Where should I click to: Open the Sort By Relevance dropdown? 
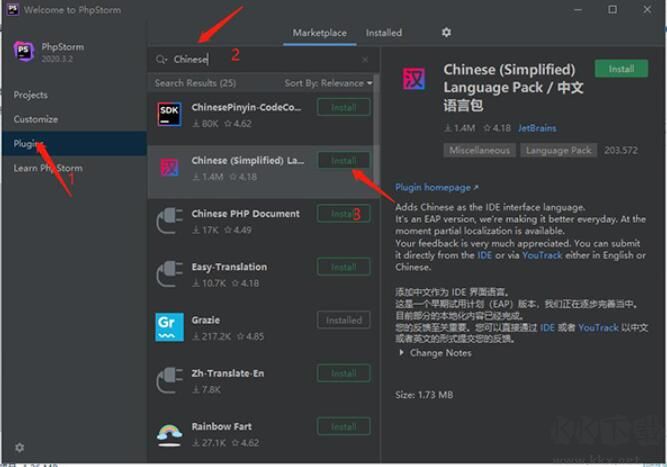pyautogui.click(x=328, y=83)
